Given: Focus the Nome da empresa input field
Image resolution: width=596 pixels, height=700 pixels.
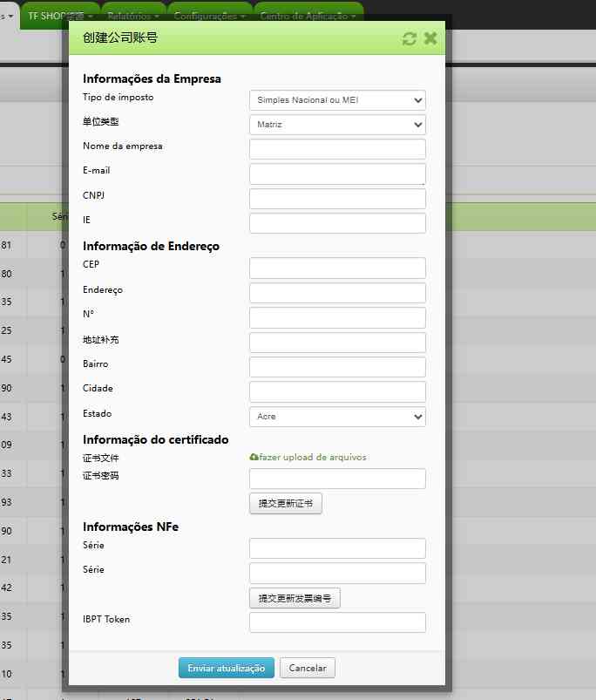Looking at the screenshot, I should coord(337,149).
